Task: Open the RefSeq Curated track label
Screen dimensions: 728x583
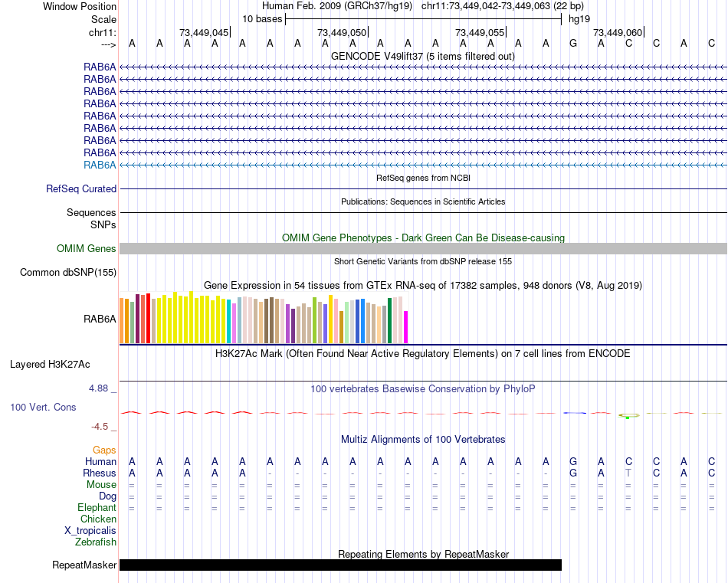Action: 80,189
